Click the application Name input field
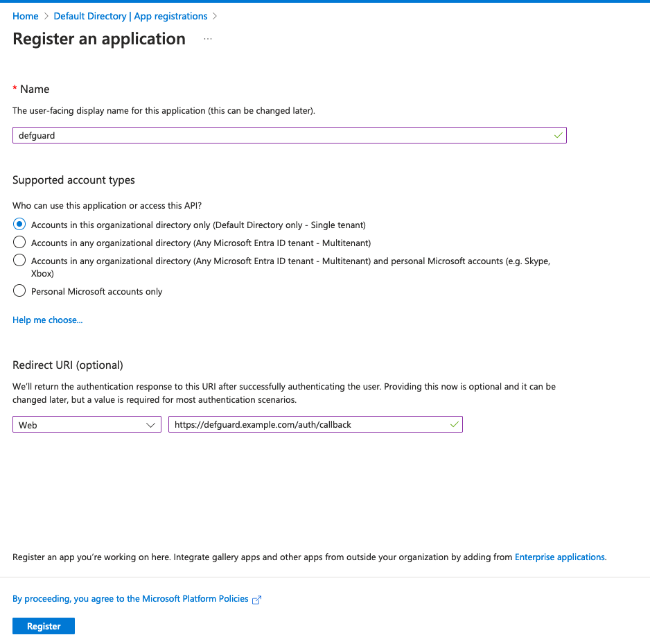Image resolution: width=650 pixels, height=644 pixels. point(277,135)
